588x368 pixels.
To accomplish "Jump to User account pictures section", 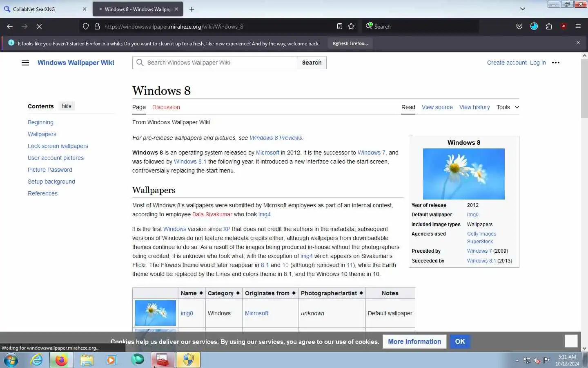I will click(56, 158).
